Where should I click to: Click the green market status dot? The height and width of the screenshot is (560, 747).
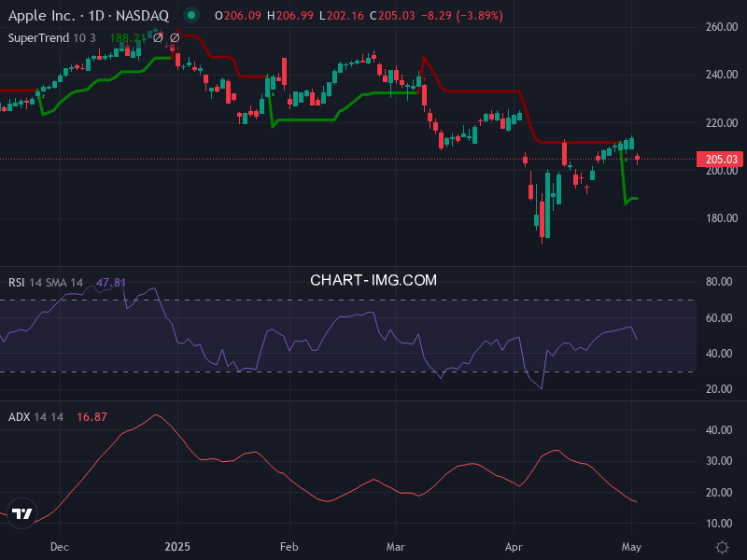(191, 15)
